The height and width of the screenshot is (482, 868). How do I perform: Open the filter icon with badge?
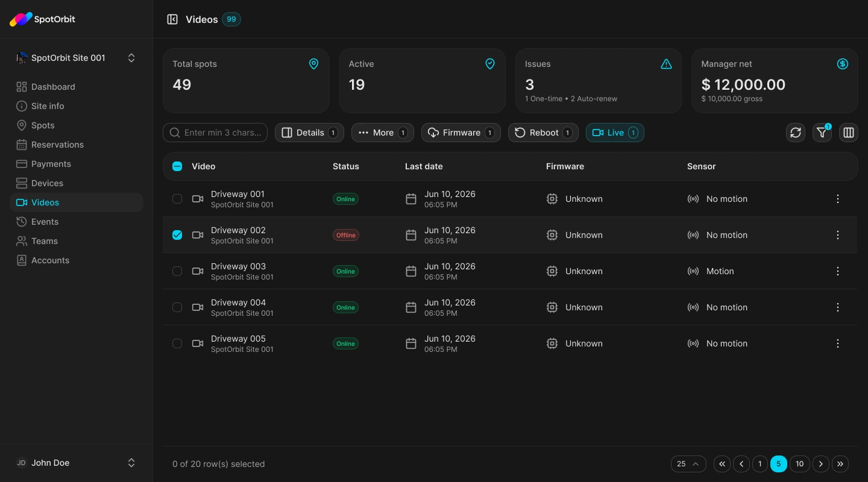pos(822,133)
